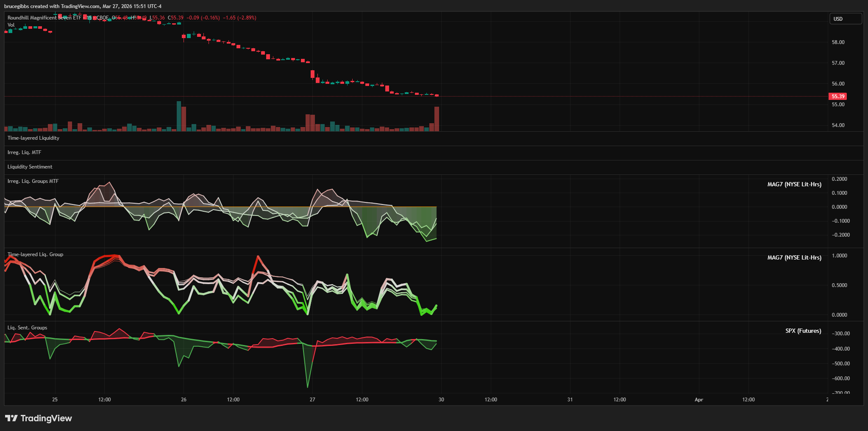The height and width of the screenshot is (431, 868).
Task: Select the Irreg. Liq. Groups MTF legend
Action: point(33,181)
